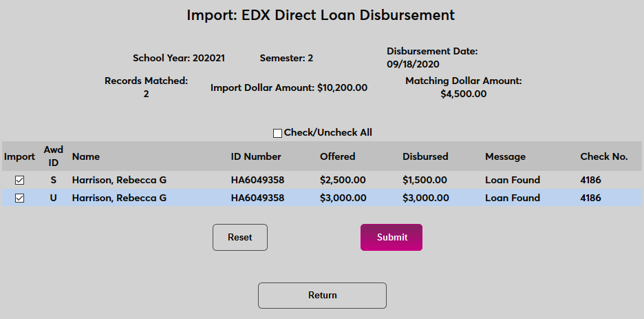Click the ID Number column header

click(256, 156)
